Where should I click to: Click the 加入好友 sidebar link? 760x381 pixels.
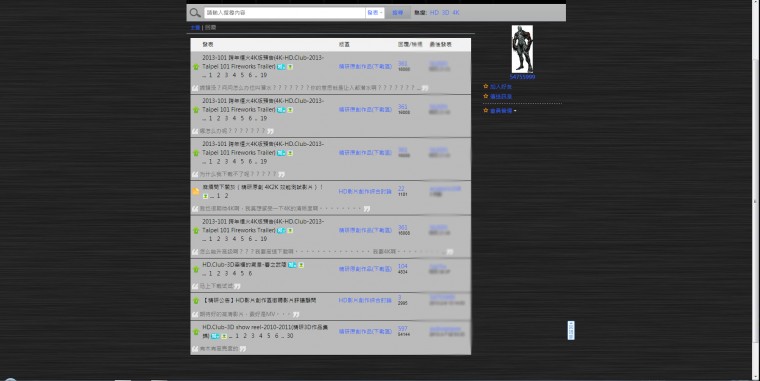[501, 87]
